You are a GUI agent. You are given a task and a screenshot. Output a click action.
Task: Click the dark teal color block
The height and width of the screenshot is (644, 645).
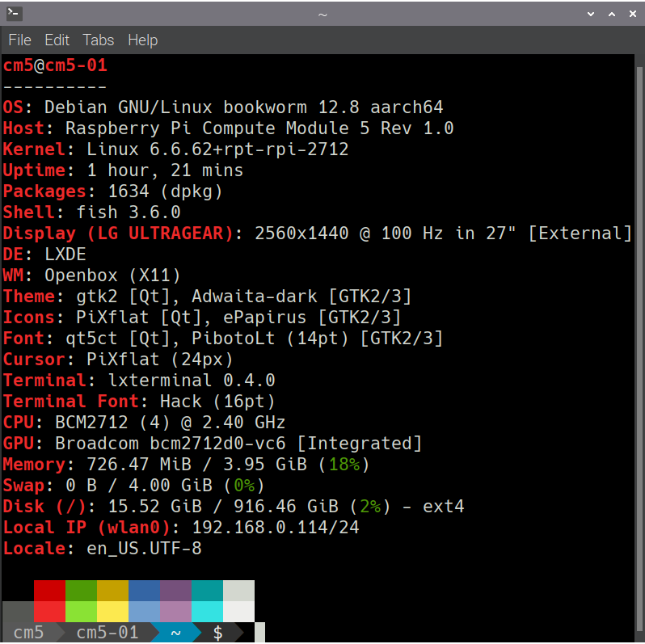click(x=207, y=591)
